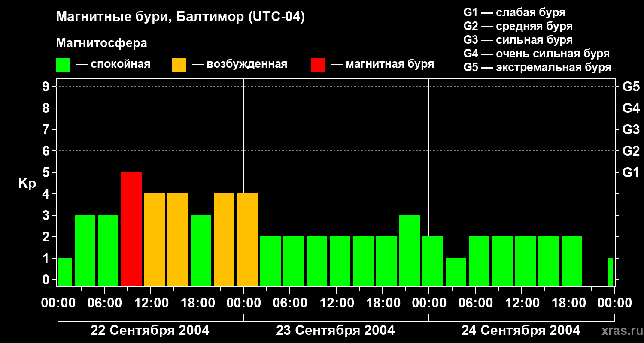The image size is (644, 343).
Task: Click the Kp 3 green bar on 23 September
Action: pyautogui.click(x=410, y=250)
